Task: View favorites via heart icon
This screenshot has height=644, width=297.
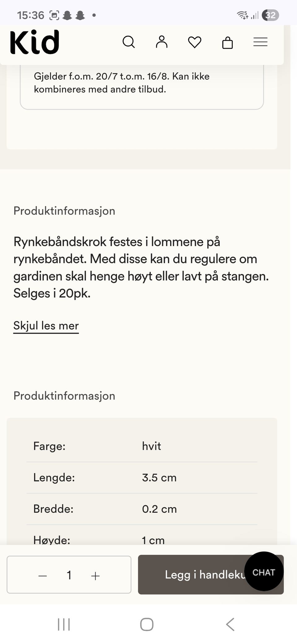Action: [195, 42]
